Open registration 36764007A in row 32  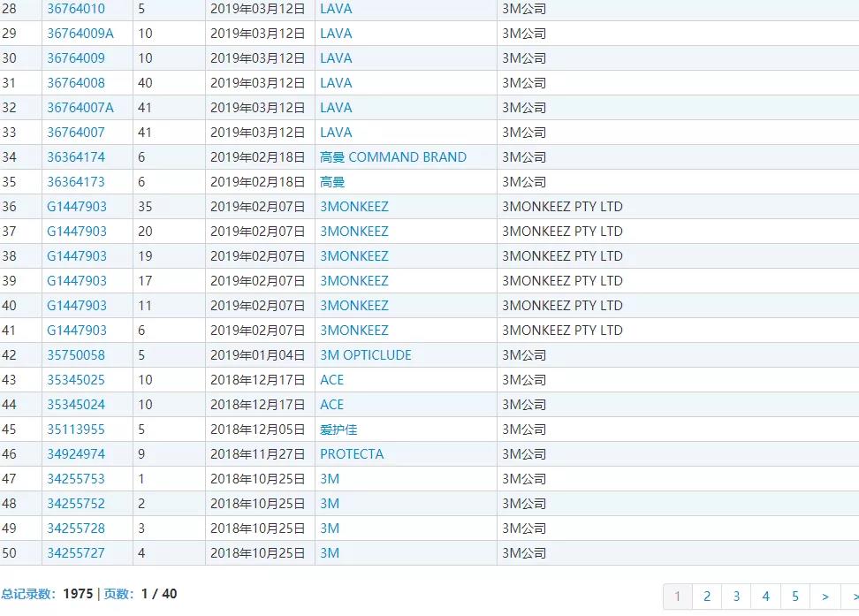80,108
